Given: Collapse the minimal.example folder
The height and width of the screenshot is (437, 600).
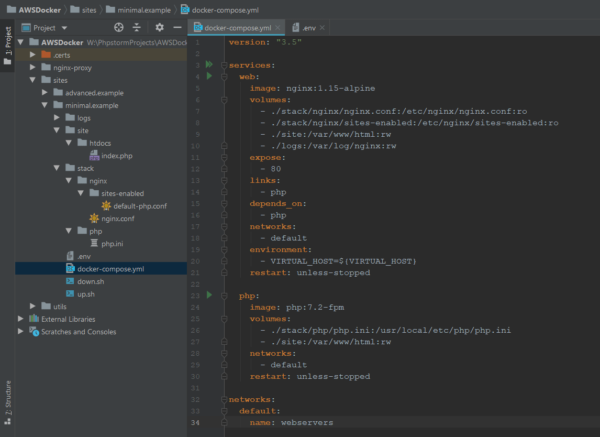Looking at the screenshot, I should click(x=44, y=105).
